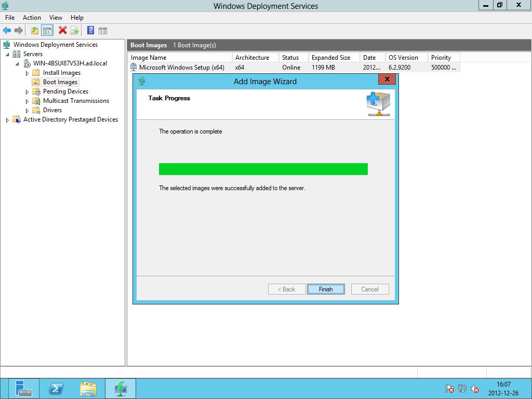Open the File menu
Image resolution: width=532 pixels, height=399 pixels.
tap(10, 18)
